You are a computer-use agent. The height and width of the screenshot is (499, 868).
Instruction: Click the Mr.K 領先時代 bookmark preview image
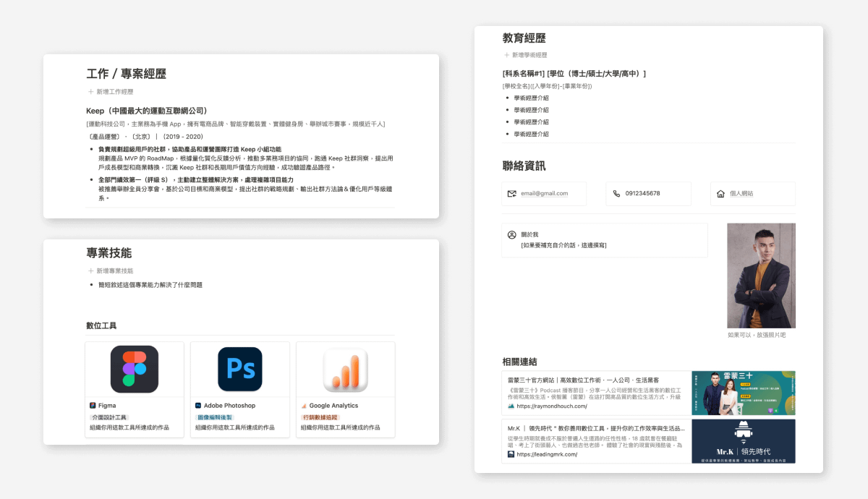tap(743, 441)
